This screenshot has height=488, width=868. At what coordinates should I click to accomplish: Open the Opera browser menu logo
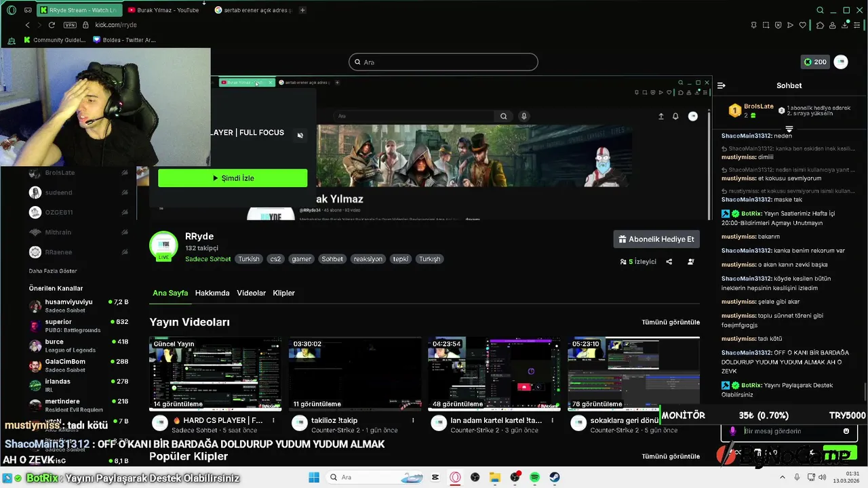click(11, 10)
